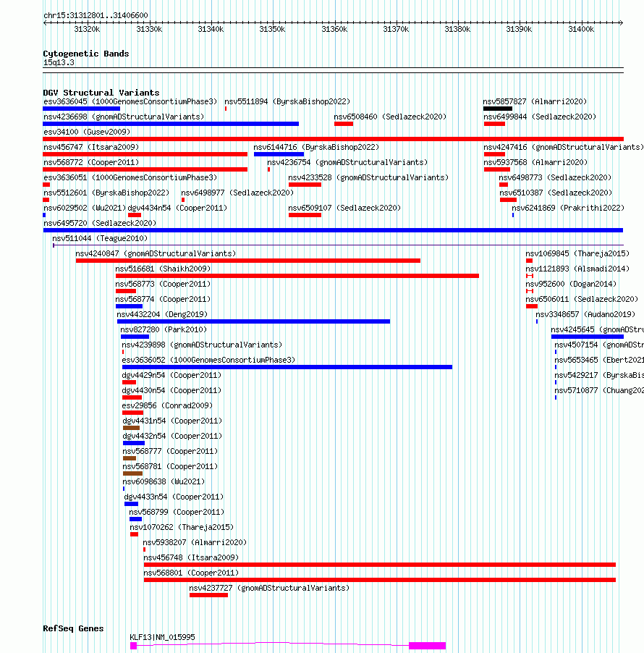Select the nsv4236698 gnomAD blue bar
Image resolution: width=644 pixels, height=653 pixels.
171,124
